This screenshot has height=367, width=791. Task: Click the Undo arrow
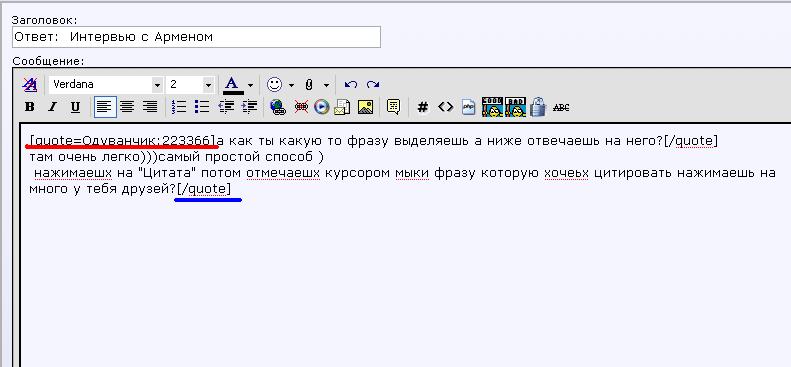click(x=351, y=85)
